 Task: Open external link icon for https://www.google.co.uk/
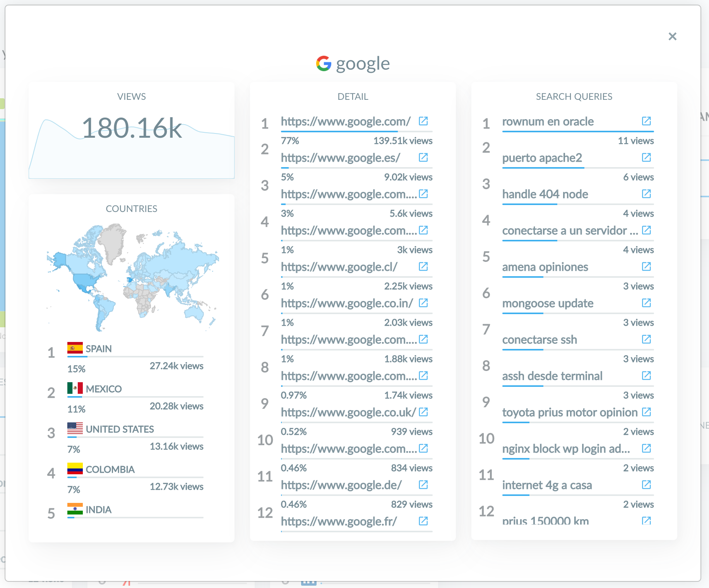pos(423,412)
